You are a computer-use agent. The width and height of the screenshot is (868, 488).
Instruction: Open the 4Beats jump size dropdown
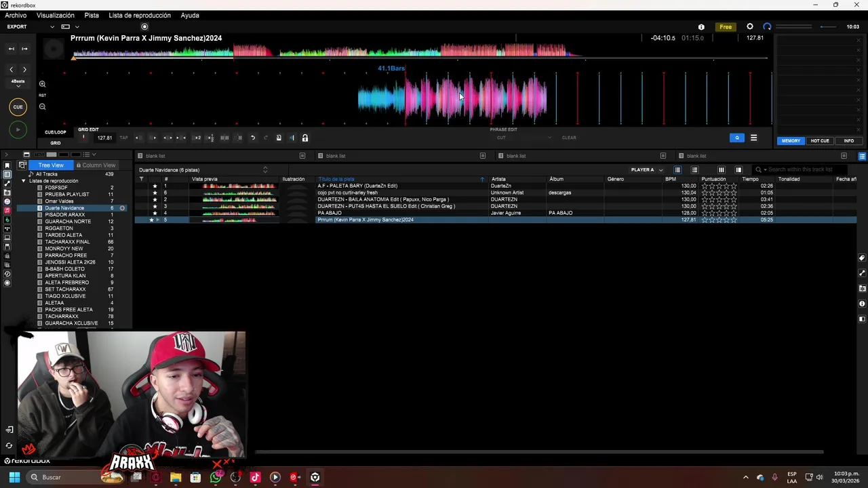(x=18, y=83)
